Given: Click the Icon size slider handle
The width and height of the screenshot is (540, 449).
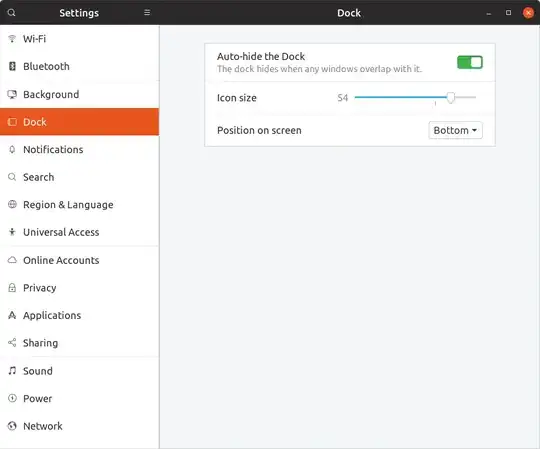Looking at the screenshot, I should pos(450,97).
